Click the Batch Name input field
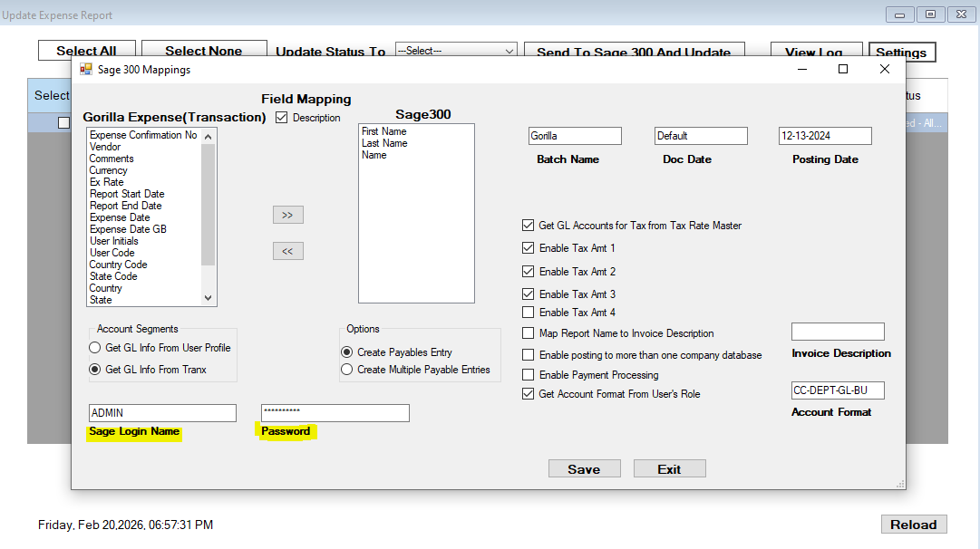Image resolution: width=980 pixels, height=549 pixels. pos(575,136)
